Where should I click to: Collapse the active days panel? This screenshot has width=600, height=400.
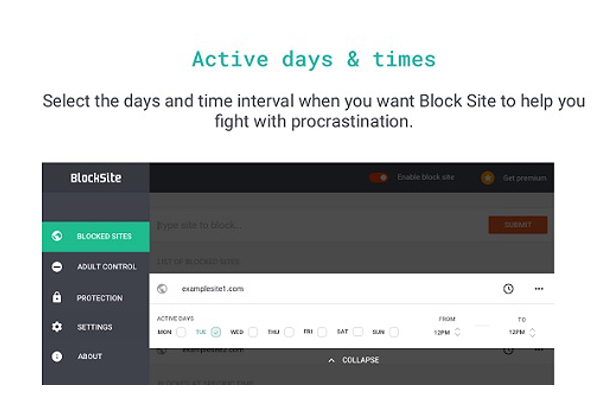(x=354, y=360)
